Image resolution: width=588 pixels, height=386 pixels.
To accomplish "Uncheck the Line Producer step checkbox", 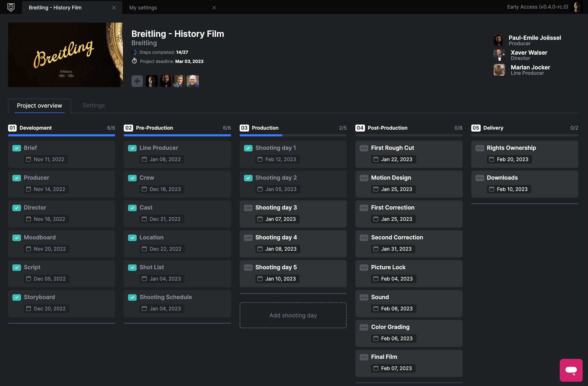I will 132,148.
